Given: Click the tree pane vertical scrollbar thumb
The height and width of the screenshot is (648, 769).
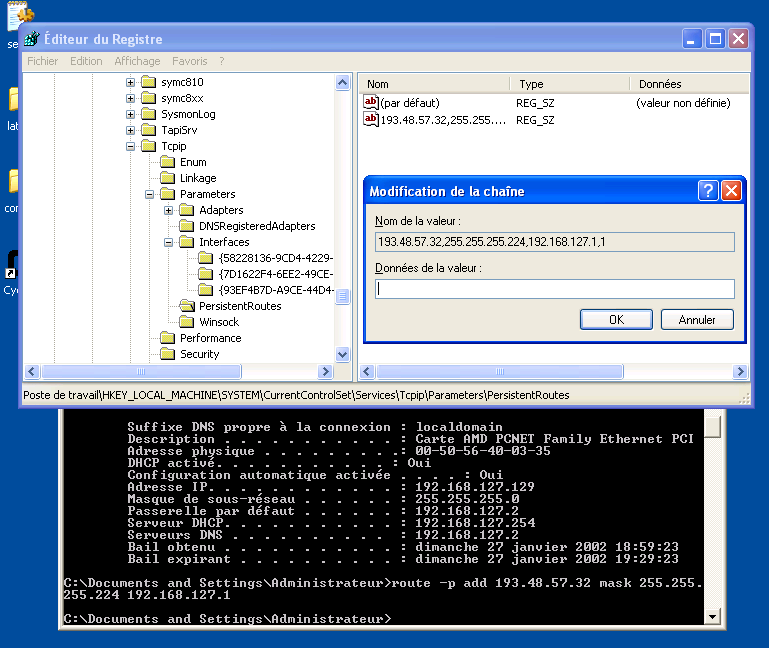Looking at the screenshot, I should click(x=342, y=296).
